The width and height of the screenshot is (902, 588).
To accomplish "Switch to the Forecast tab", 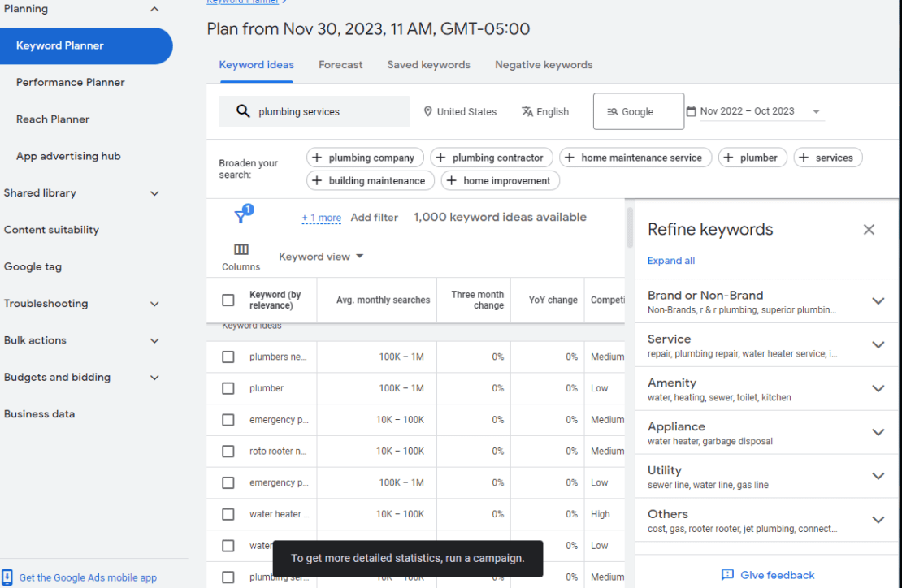I will tap(340, 65).
